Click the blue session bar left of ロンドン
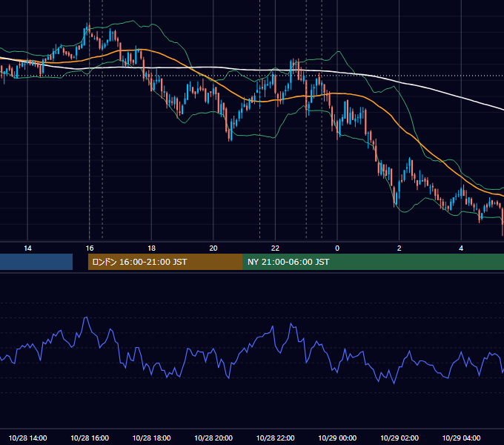 tap(36, 262)
